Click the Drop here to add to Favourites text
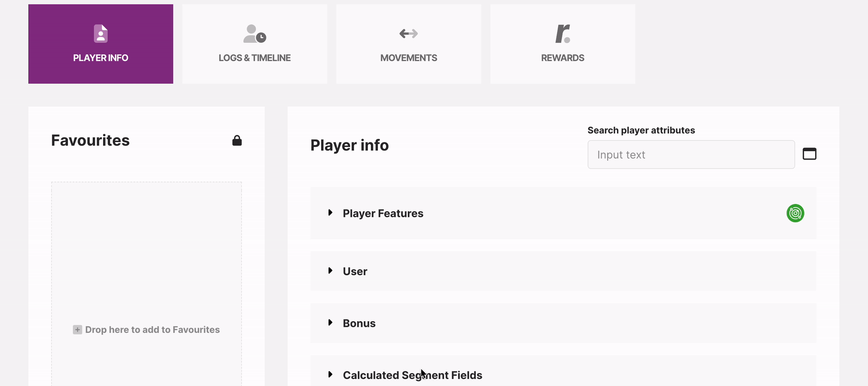The width and height of the screenshot is (868, 386). click(x=152, y=329)
